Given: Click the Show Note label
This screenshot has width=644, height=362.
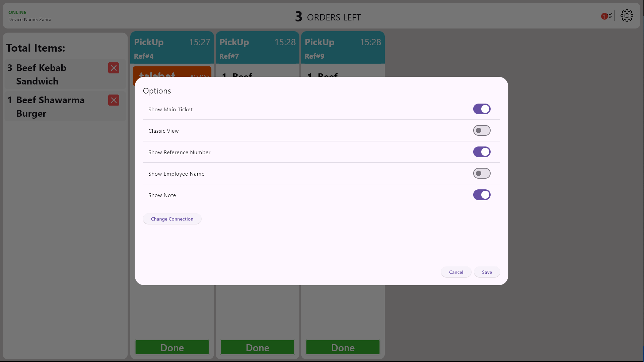Looking at the screenshot, I should (x=162, y=195).
